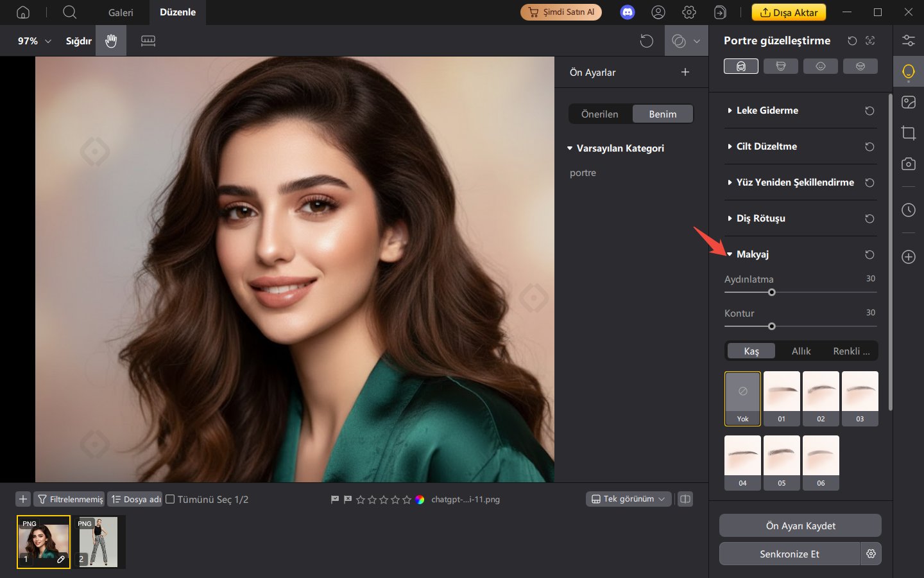Image resolution: width=924 pixels, height=578 pixels.
Task: Open the Tek görünüm dropdown
Action: point(628,499)
